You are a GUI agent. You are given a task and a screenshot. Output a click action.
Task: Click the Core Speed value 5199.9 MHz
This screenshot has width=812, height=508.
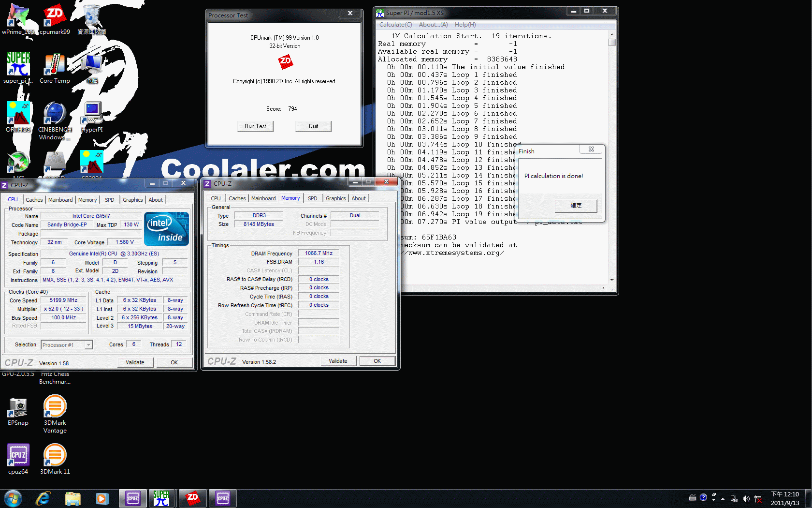(x=63, y=300)
